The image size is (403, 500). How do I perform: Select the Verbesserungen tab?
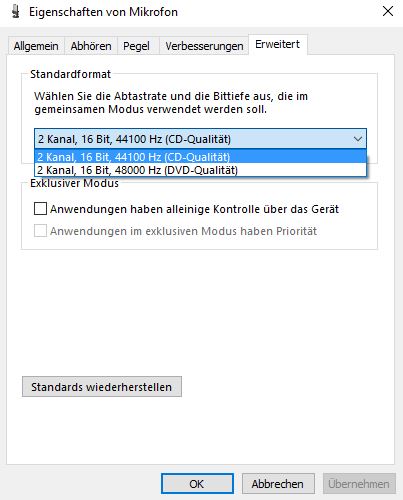(x=204, y=46)
